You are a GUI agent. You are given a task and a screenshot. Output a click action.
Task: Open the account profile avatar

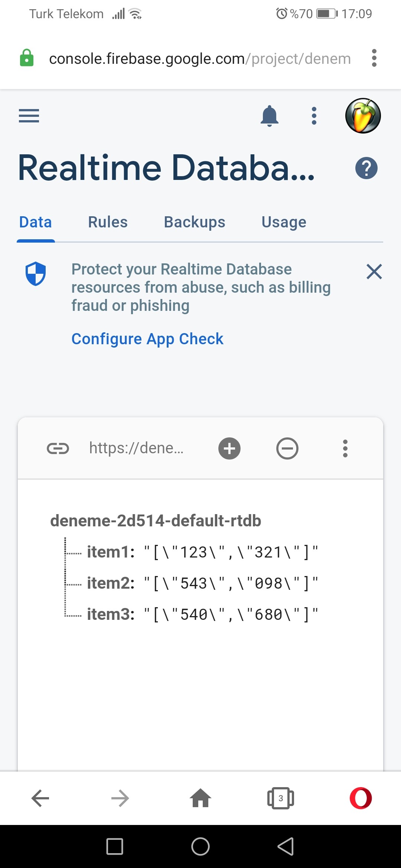click(363, 116)
